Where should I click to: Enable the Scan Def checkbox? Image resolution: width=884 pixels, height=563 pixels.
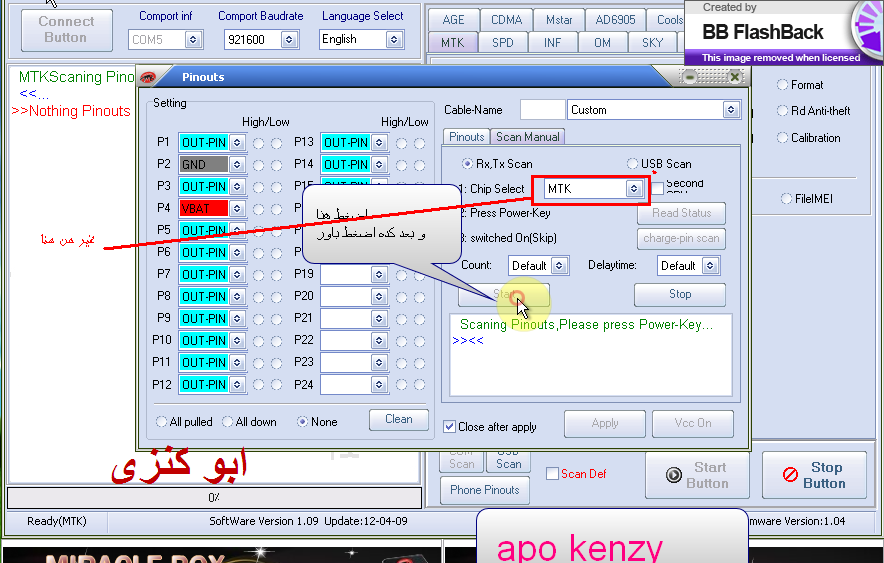(x=552, y=474)
